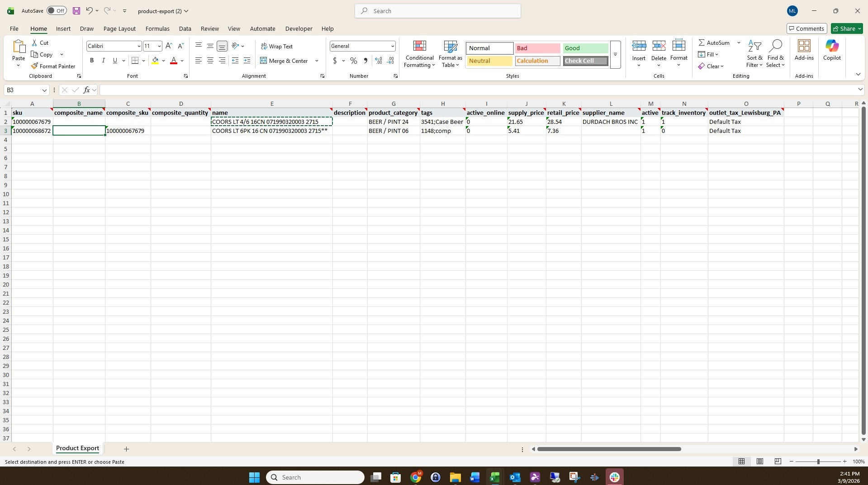Viewport: 868px width, 485px height.
Task: Select the Format Painter tool
Action: [53, 66]
